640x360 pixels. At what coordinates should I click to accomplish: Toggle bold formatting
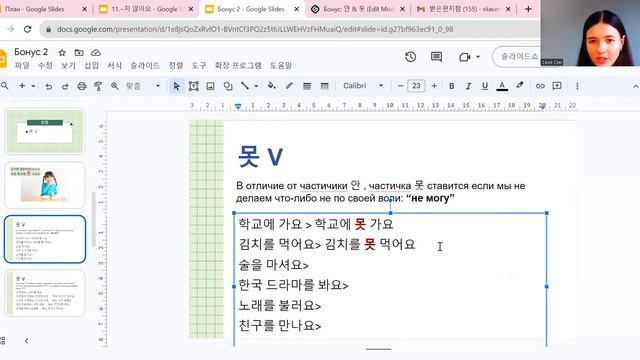tap(451, 86)
